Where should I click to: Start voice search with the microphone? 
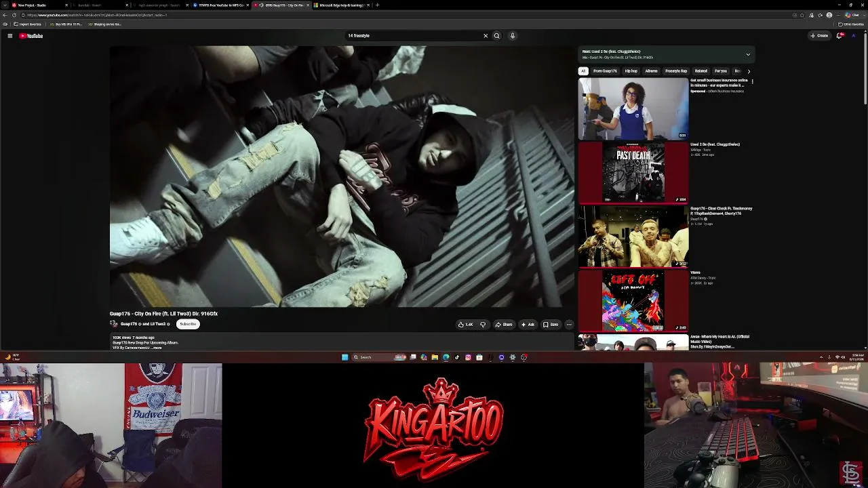tap(513, 36)
